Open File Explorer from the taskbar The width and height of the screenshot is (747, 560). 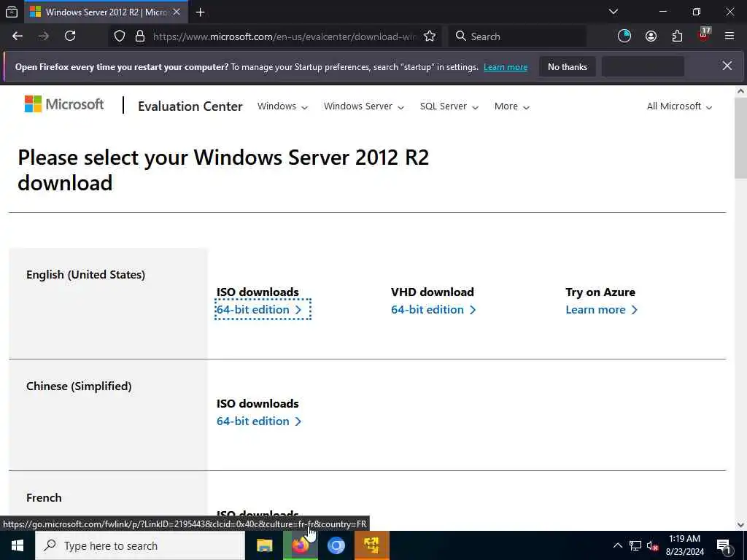pyautogui.click(x=264, y=545)
